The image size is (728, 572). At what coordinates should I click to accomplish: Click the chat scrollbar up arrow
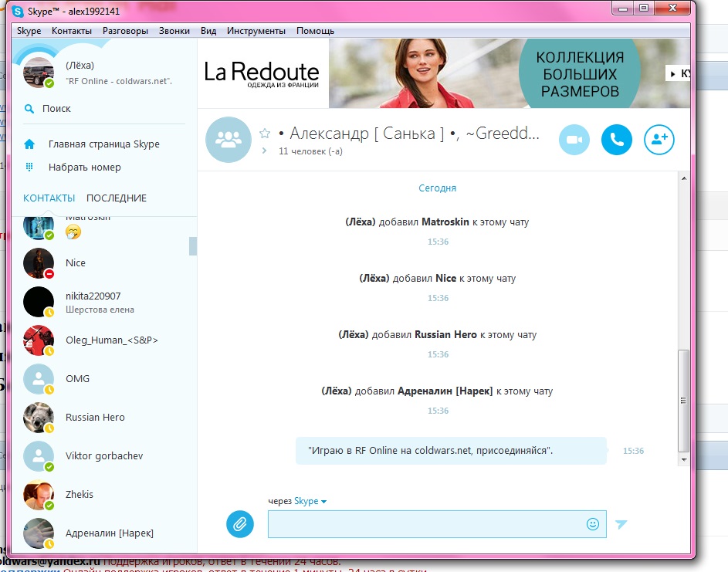point(683,178)
